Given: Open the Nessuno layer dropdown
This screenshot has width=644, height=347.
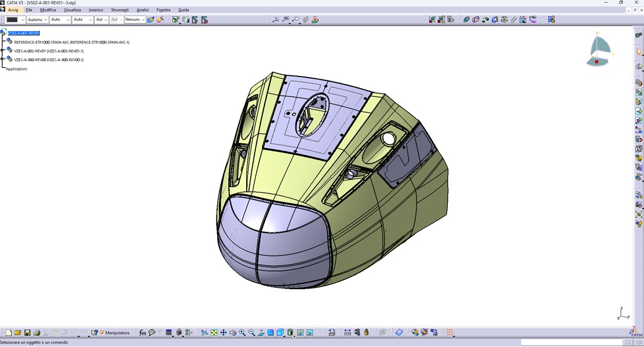Looking at the screenshot, I should (x=143, y=19).
